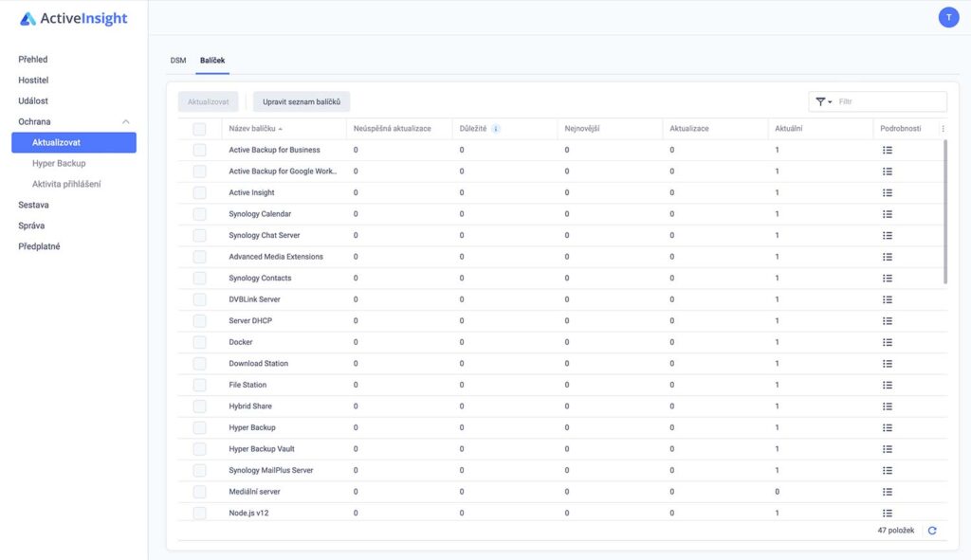Screen dimensions: 971x560
Task: Collapse the Ochrana sidebar section chevron
Action: 126,122
